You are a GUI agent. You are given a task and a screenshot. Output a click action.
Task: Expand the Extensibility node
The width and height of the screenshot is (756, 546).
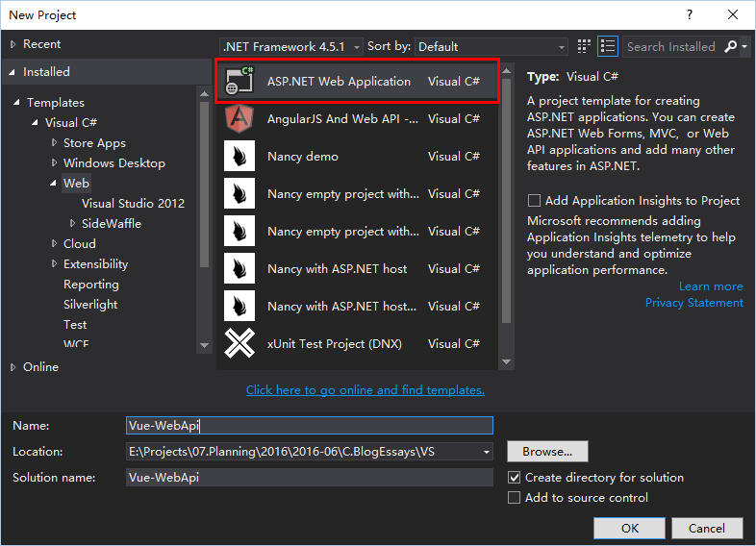pyautogui.click(x=54, y=263)
